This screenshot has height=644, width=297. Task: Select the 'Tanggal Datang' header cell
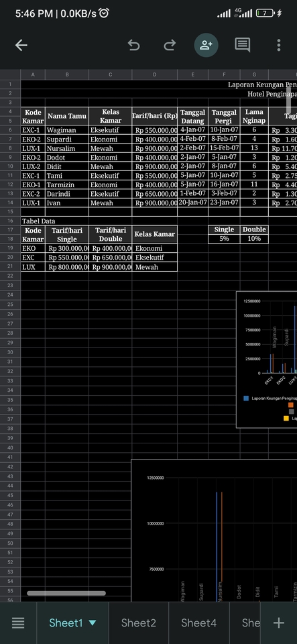(x=193, y=116)
